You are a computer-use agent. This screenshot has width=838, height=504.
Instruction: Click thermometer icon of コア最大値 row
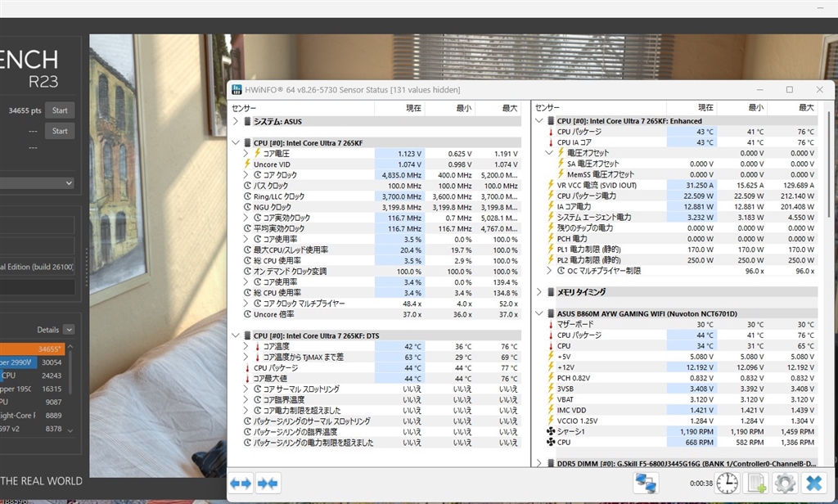pos(247,378)
